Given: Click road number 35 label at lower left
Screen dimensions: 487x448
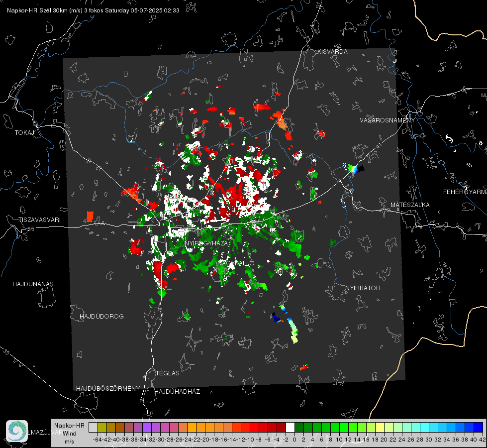Looking at the screenshot, I should (6, 352).
